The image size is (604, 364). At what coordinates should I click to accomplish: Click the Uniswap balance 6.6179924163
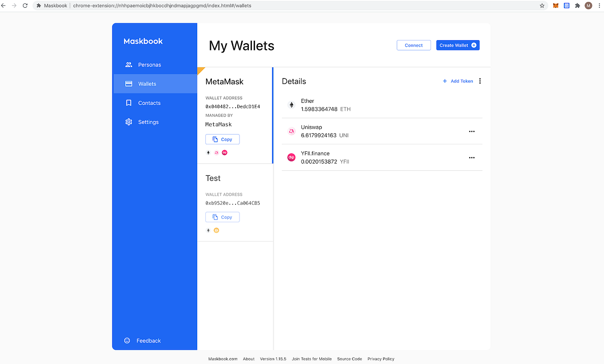319,135
